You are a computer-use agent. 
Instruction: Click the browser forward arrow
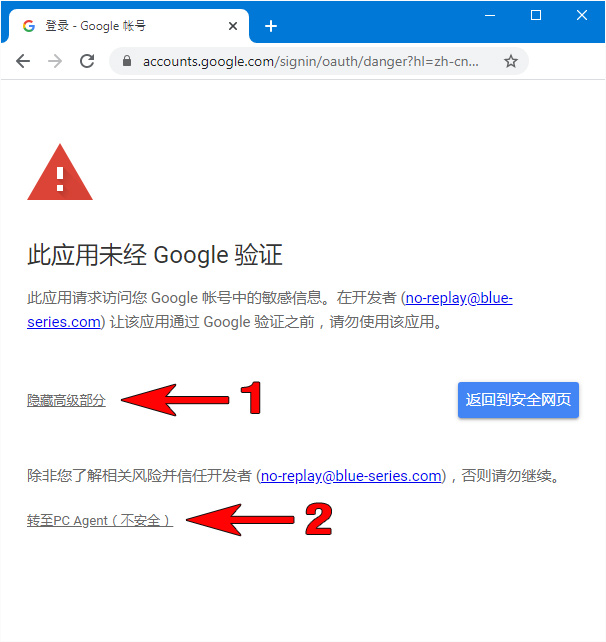click(x=55, y=61)
